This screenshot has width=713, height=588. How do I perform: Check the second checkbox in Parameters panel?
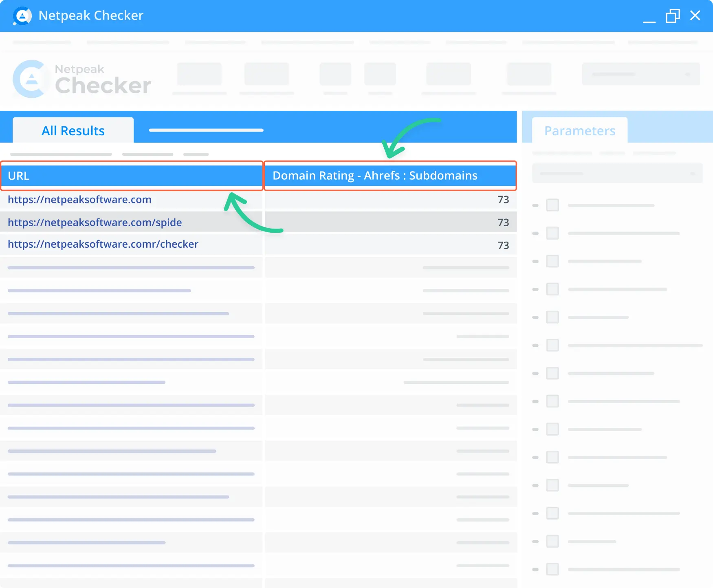click(x=553, y=233)
